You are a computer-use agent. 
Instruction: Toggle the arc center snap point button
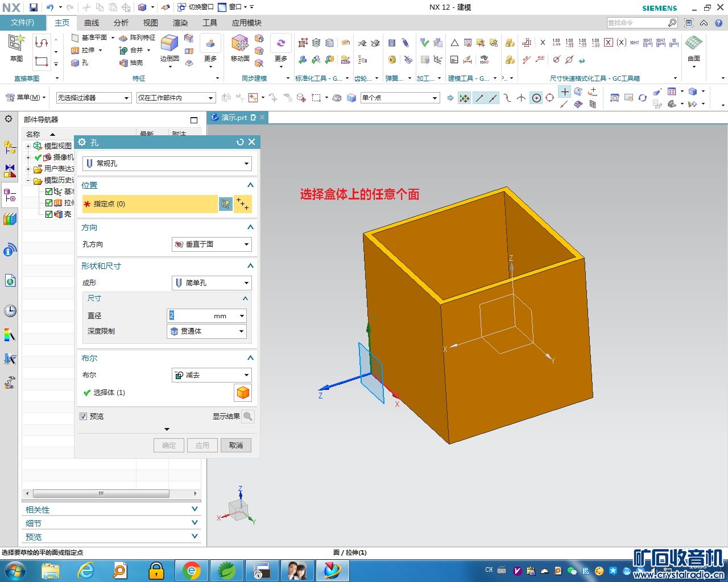pos(536,98)
